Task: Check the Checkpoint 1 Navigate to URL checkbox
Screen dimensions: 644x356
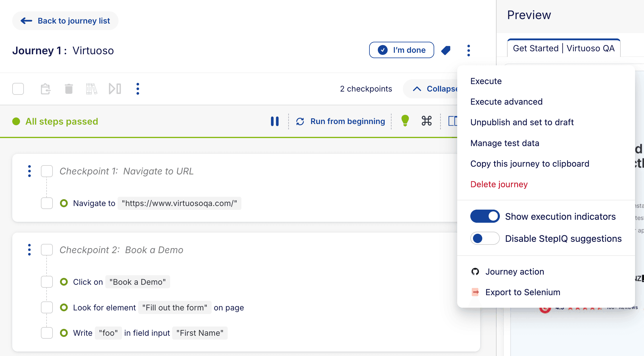Action: [47, 171]
